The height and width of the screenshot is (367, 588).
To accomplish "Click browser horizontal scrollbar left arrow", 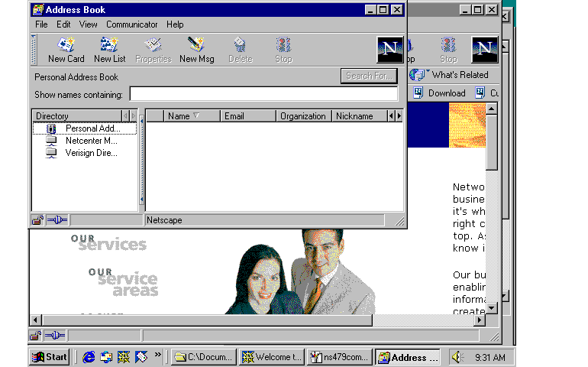I will click(35, 320).
